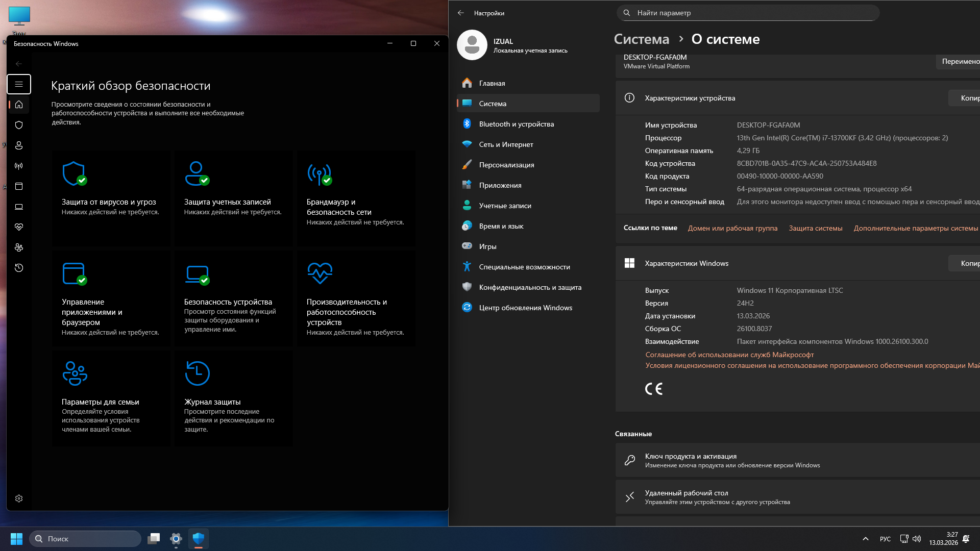Click Account protection person sidebar icon
The image size is (980, 551).
[19, 145]
